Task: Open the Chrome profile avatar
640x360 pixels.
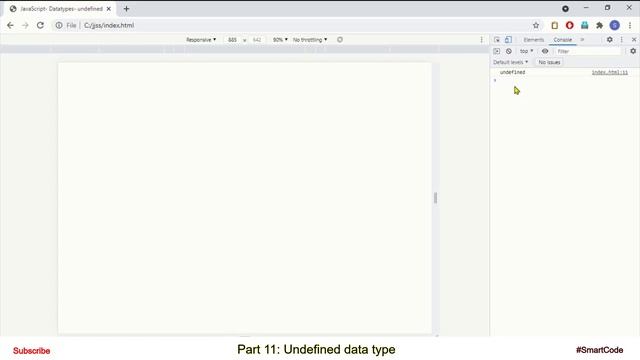Action: pos(615,25)
